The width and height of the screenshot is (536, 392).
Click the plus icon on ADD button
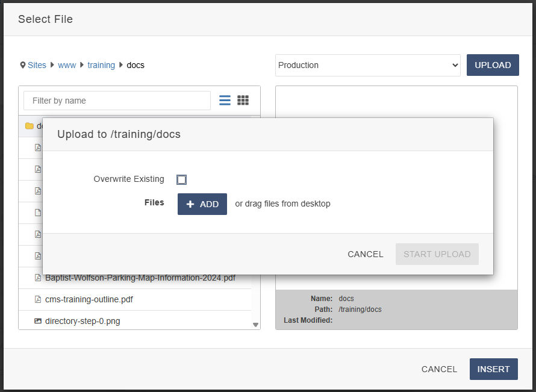190,204
